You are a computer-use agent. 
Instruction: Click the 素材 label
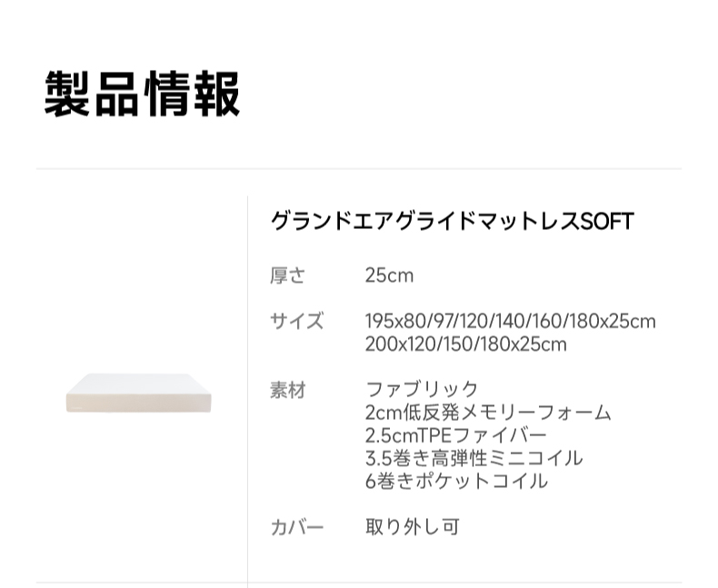tap(287, 390)
